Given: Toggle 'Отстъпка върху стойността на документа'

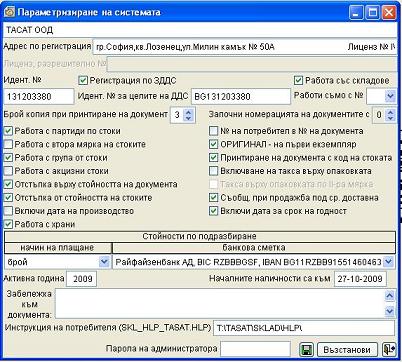Looking at the screenshot, I should pos(8,184).
